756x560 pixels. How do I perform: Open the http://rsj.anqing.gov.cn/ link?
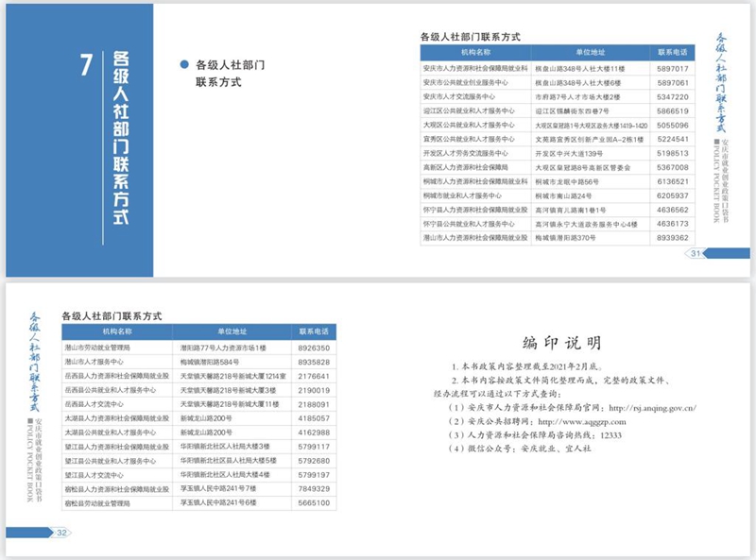[652, 408]
